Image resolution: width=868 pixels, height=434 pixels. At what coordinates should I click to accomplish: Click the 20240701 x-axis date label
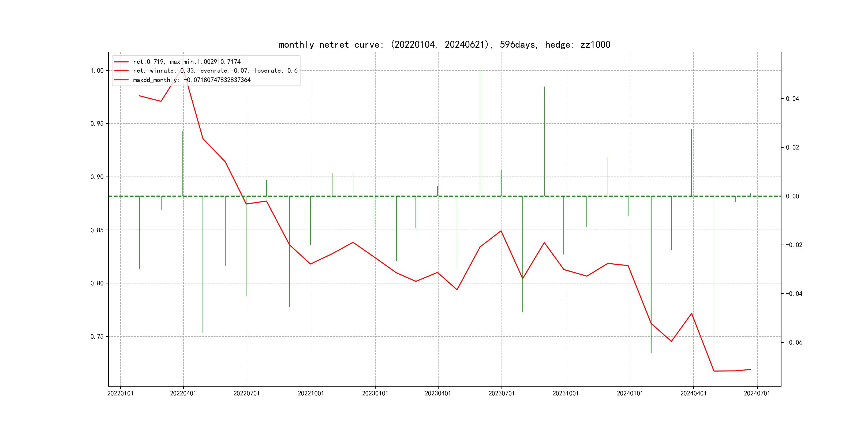click(x=757, y=393)
